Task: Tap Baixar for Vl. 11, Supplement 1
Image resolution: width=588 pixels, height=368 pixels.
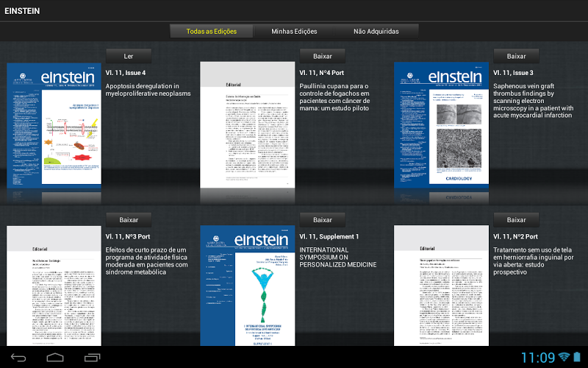Action: click(x=323, y=220)
